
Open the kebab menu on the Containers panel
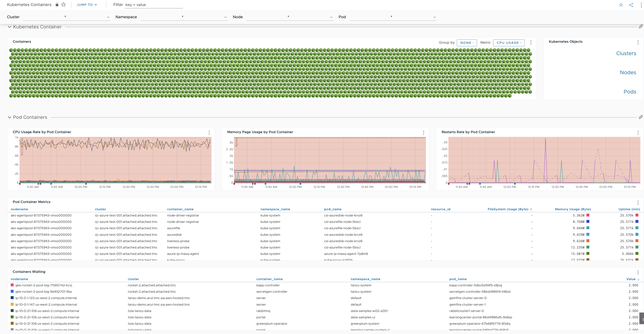tap(531, 42)
